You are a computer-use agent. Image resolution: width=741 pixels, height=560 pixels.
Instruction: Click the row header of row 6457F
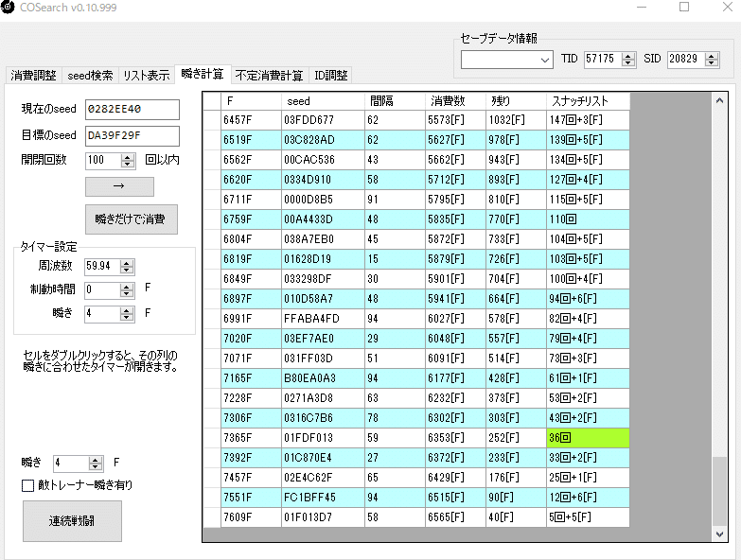pyautogui.click(x=212, y=120)
